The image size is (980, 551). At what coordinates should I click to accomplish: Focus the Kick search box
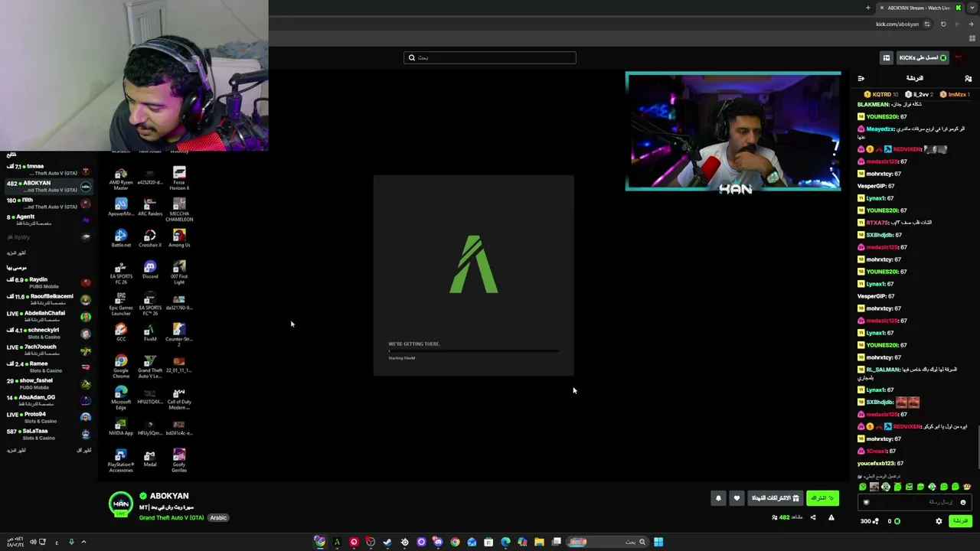(490, 57)
